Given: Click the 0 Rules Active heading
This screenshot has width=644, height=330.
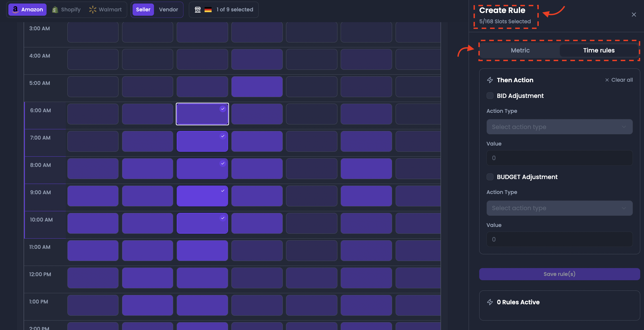Looking at the screenshot, I should [518, 302].
